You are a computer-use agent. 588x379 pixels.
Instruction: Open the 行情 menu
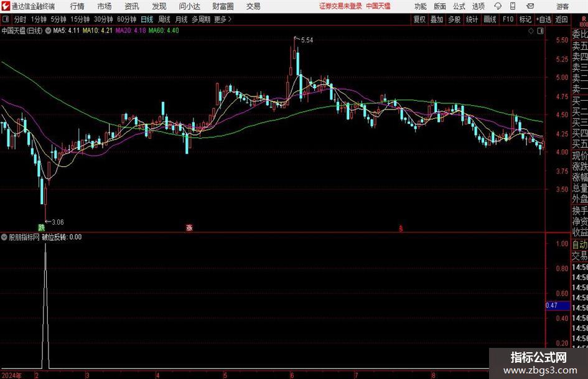(x=77, y=6)
